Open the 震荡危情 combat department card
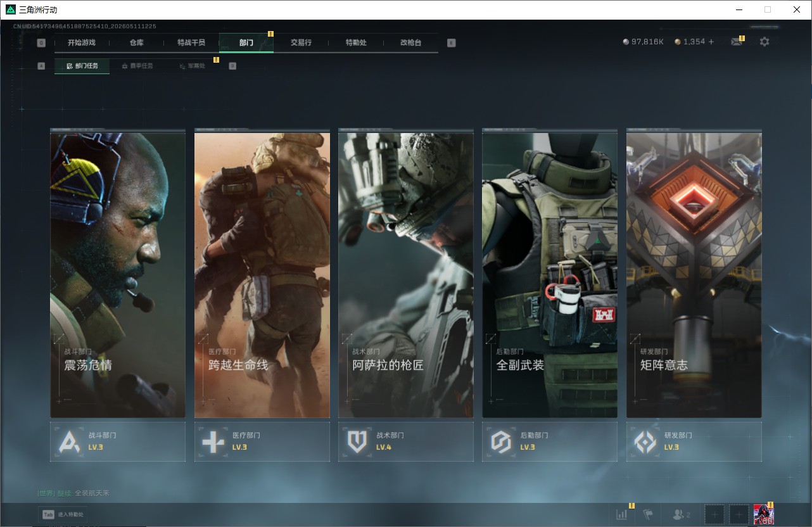Screen dimensions: 812x527 [118, 274]
